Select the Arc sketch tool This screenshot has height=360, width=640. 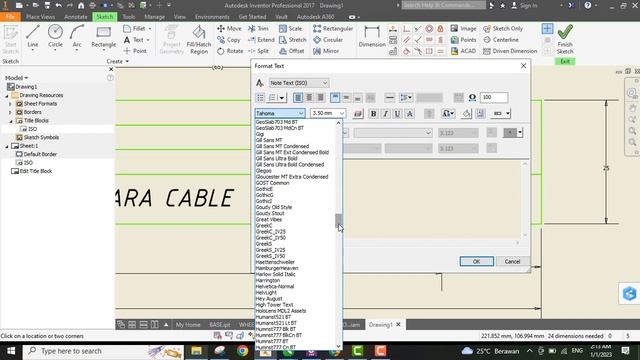click(x=77, y=37)
